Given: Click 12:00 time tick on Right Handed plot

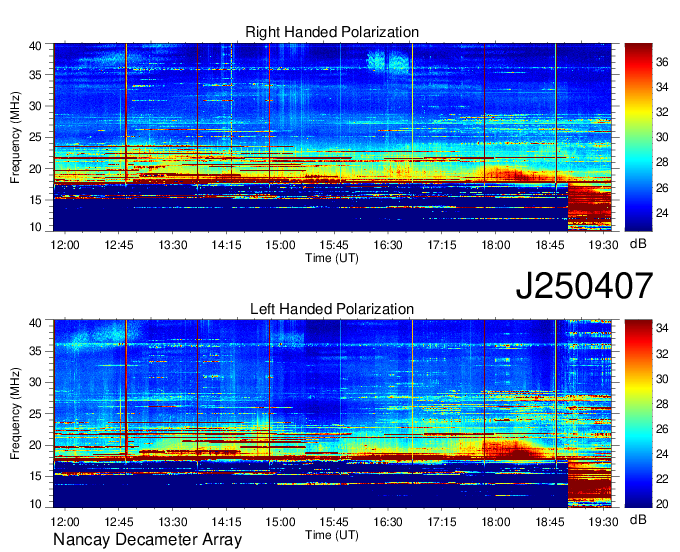Looking at the screenshot, I should point(65,245).
